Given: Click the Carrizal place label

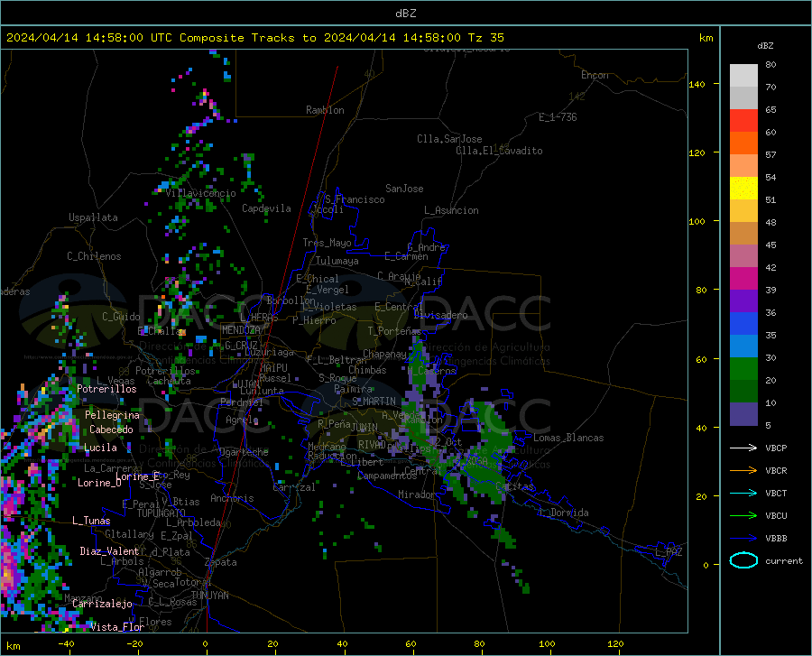Looking at the screenshot, I should pyautogui.click(x=293, y=487).
